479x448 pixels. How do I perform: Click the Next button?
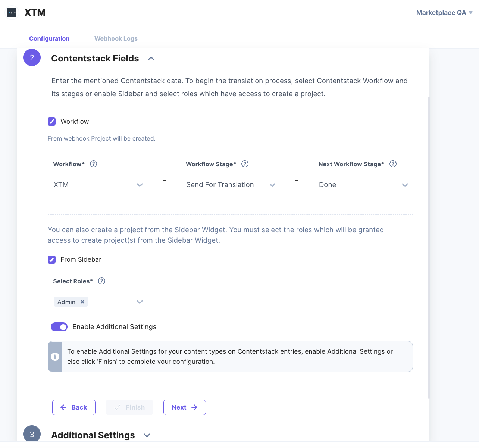point(185,407)
